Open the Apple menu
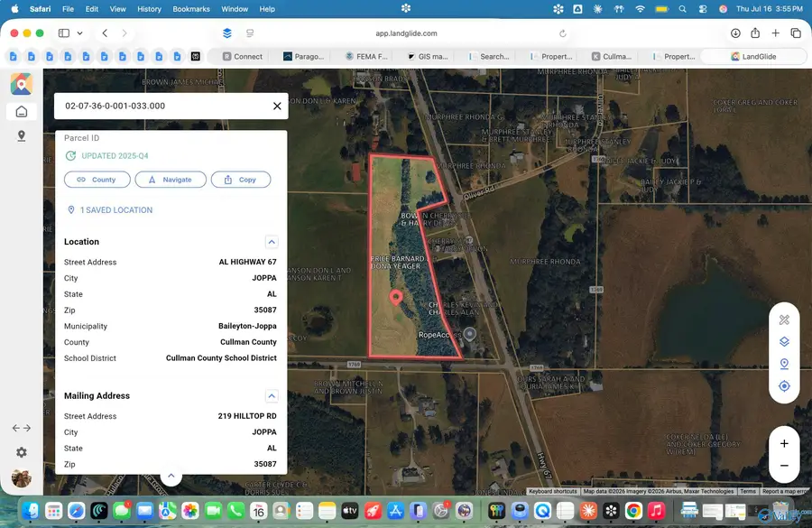Screen dimensions: 812x528 pos(15,9)
